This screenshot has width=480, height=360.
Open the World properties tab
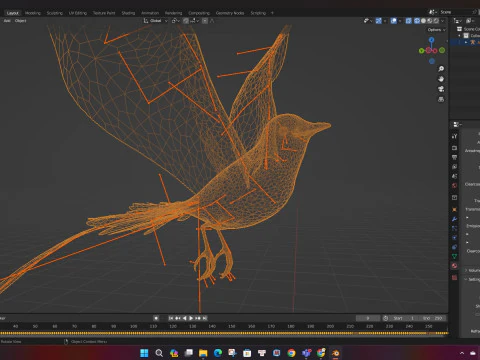click(454, 186)
